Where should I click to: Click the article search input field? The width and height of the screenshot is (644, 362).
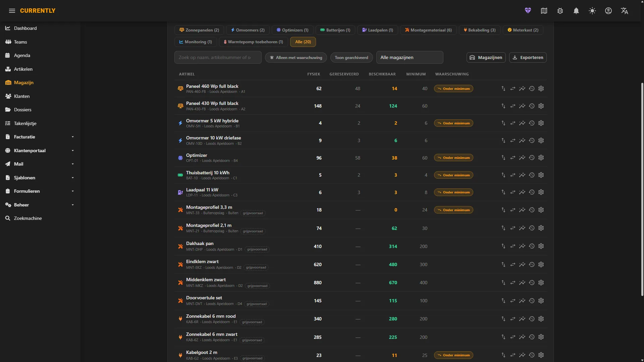[218, 57]
